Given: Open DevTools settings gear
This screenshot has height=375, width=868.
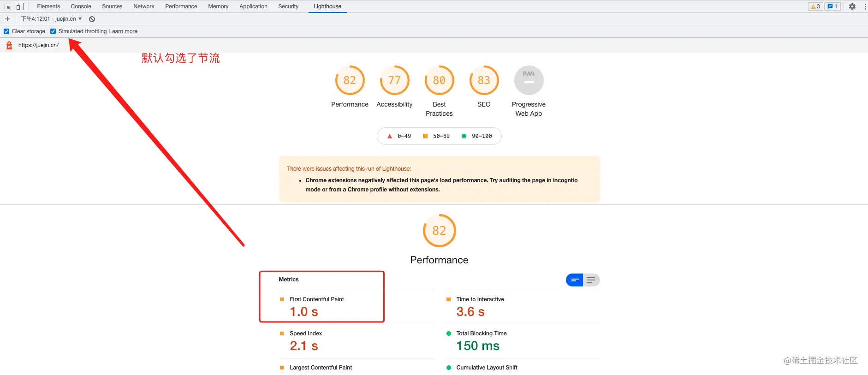Looking at the screenshot, I should 852,6.
